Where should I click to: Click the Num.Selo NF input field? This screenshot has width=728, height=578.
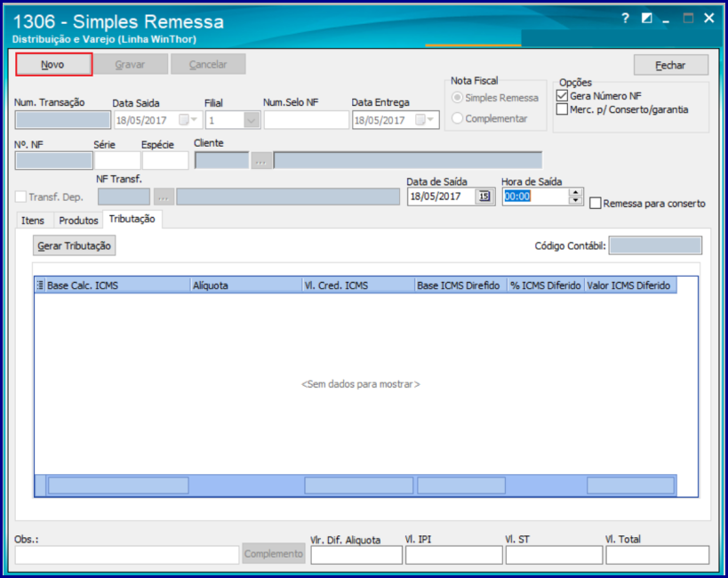[x=307, y=120]
